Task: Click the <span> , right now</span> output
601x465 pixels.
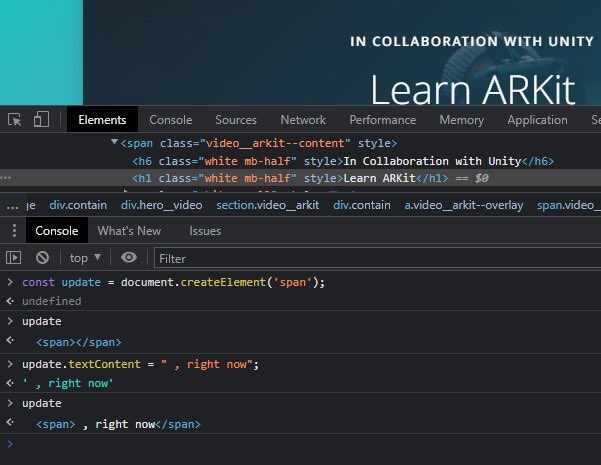Action: point(118,424)
